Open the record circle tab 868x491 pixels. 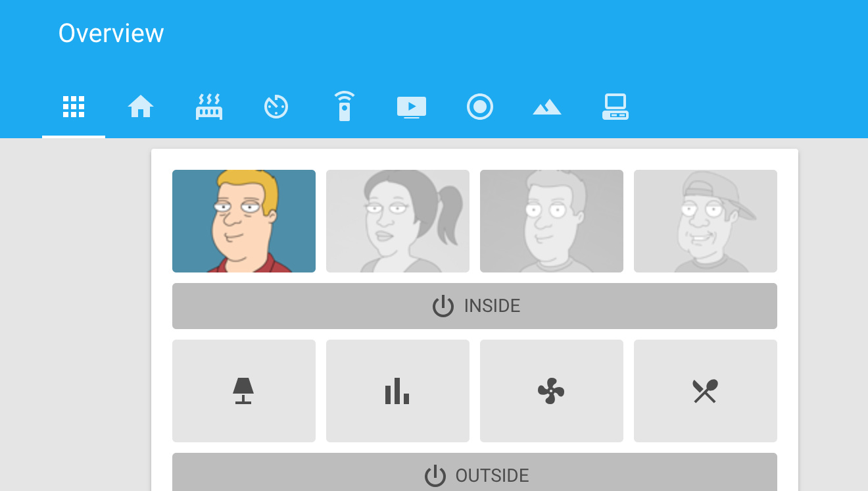point(480,107)
